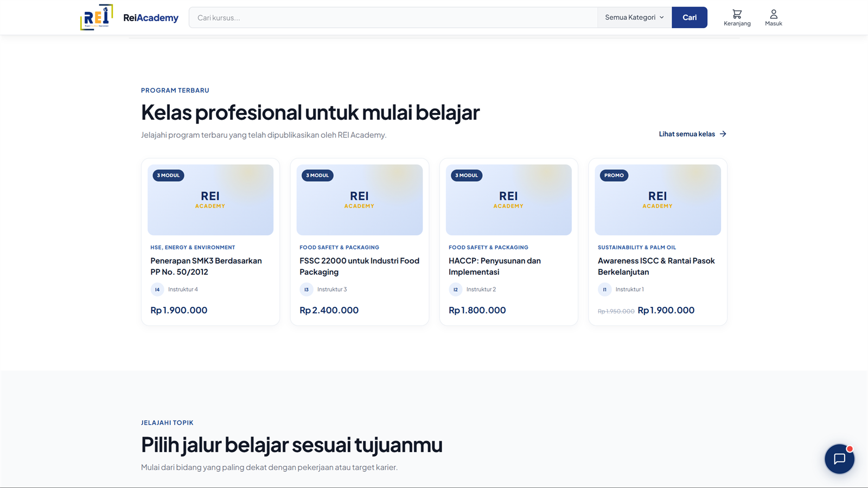
Task: Click the PROMO badge on ISCC card
Action: tap(614, 175)
